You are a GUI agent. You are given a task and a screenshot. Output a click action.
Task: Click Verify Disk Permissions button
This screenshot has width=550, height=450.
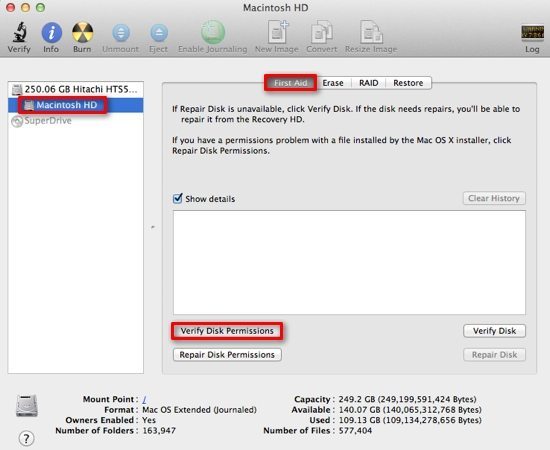[x=227, y=331]
